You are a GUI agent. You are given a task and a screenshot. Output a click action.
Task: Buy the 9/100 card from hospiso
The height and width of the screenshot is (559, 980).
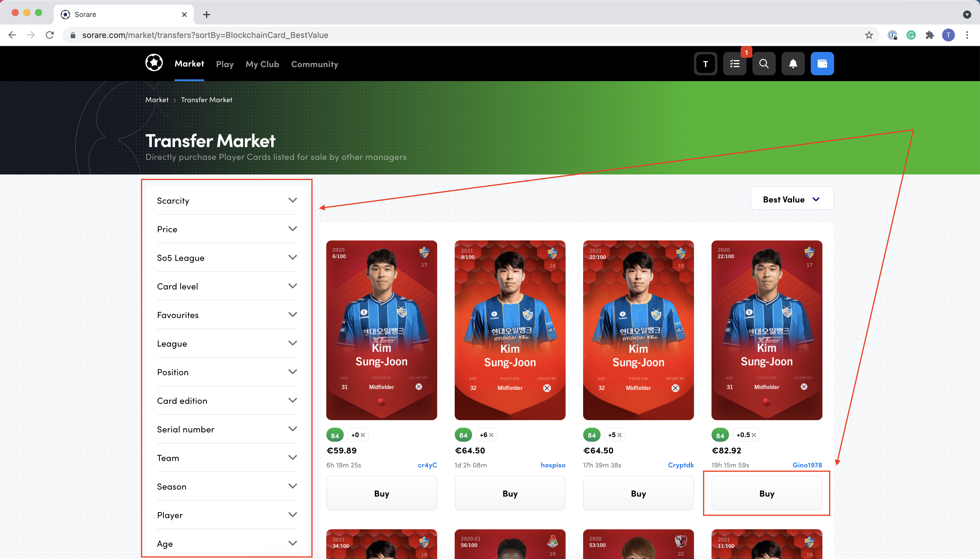510,493
